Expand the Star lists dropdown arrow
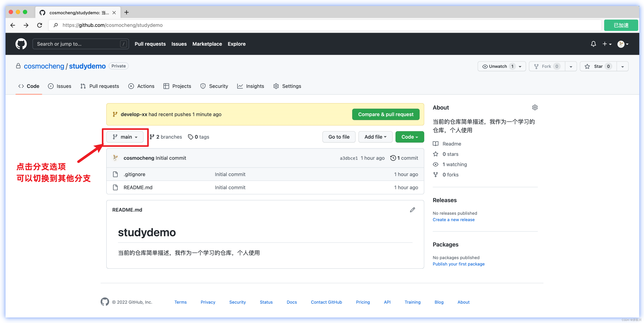 coord(623,66)
